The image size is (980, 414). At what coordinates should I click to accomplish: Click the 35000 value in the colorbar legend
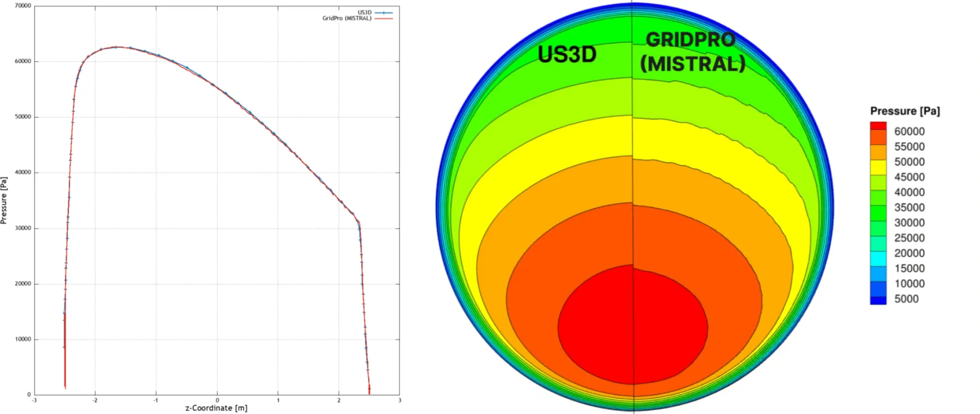[x=909, y=208]
